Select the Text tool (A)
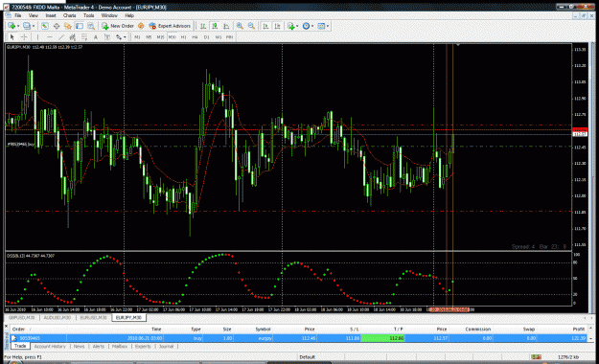The width and height of the screenshot is (599, 364). 96,37
